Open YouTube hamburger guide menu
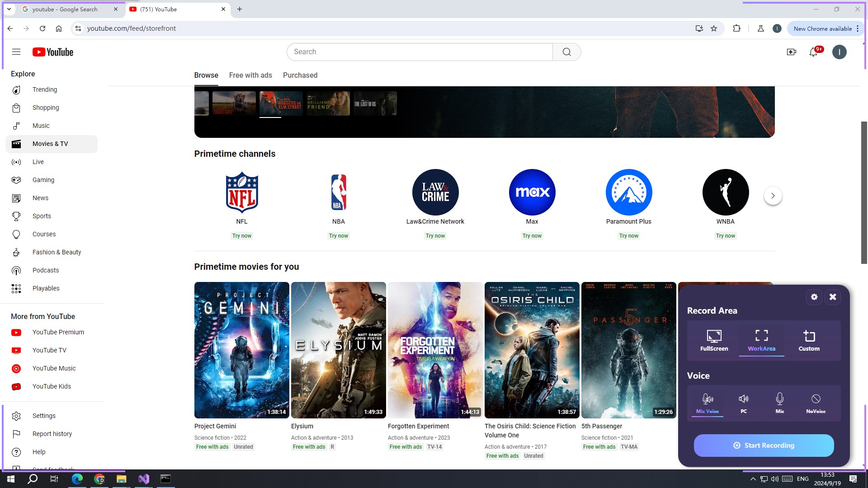This screenshot has width=868, height=488. [16, 52]
